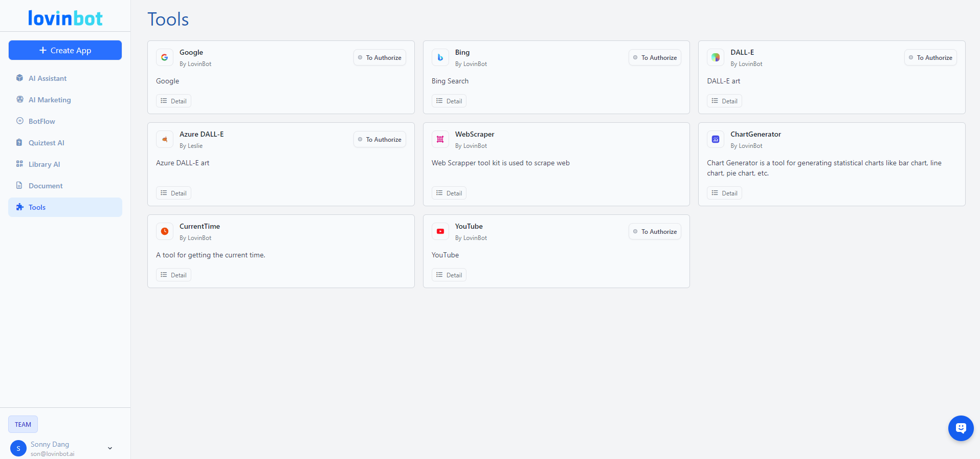
Task: Click the Azure DALL-E tool icon
Action: click(165, 139)
